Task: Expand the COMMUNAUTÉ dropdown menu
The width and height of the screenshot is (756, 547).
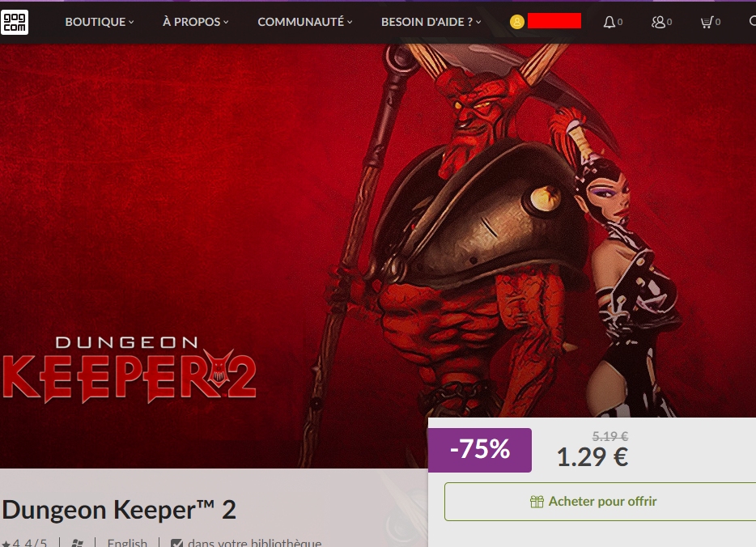Action: coord(304,22)
